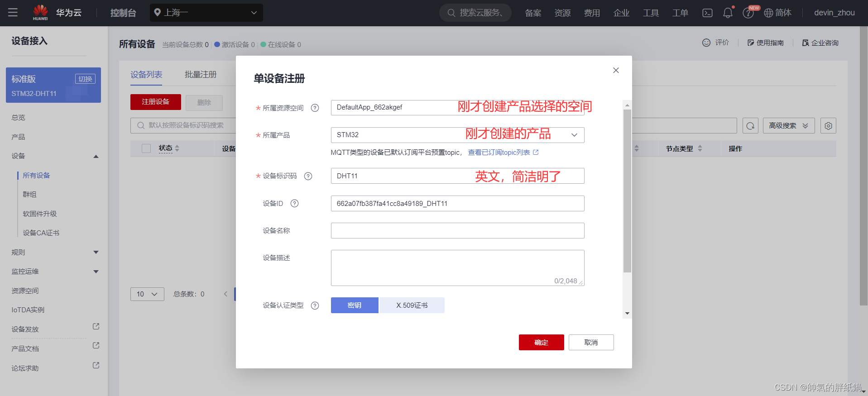
Task: Select 所有设备 in the sidebar
Action: point(36,176)
